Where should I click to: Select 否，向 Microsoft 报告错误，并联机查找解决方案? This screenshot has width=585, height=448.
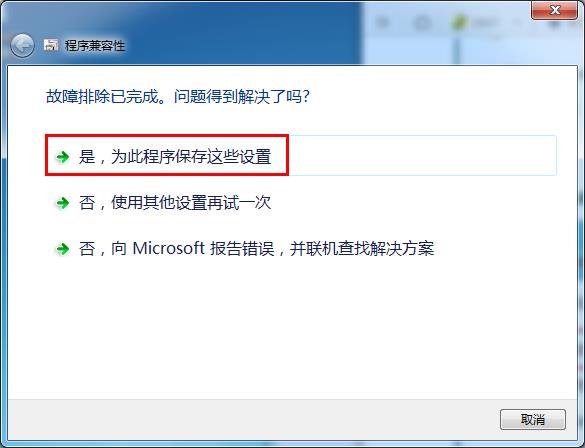(x=256, y=249)
